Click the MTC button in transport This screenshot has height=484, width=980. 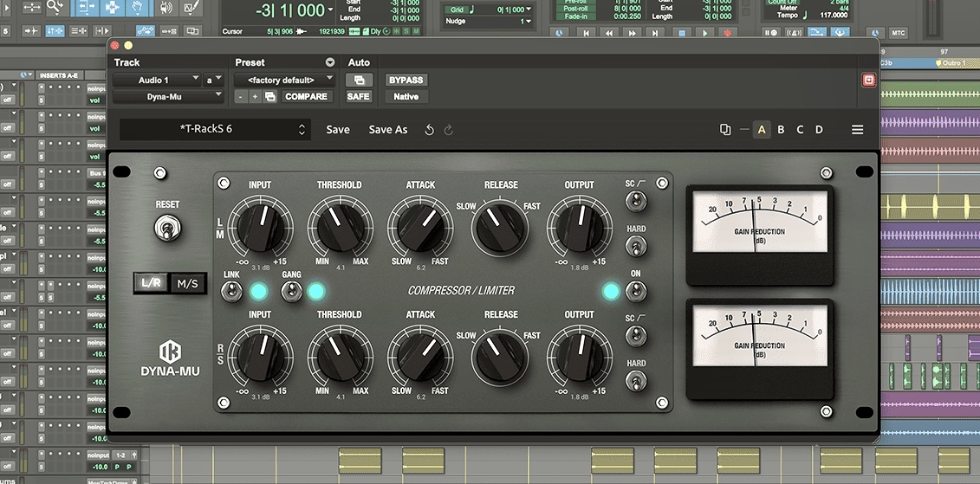point(899,33)
